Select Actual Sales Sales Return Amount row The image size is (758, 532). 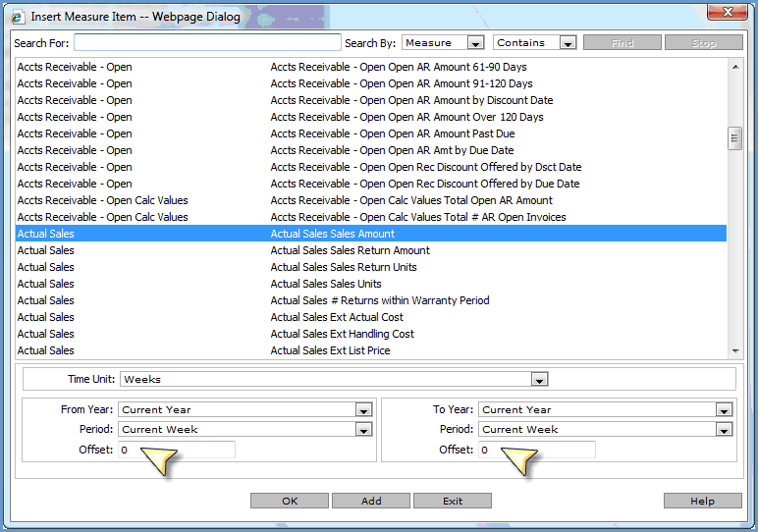[x=350, y=250]
